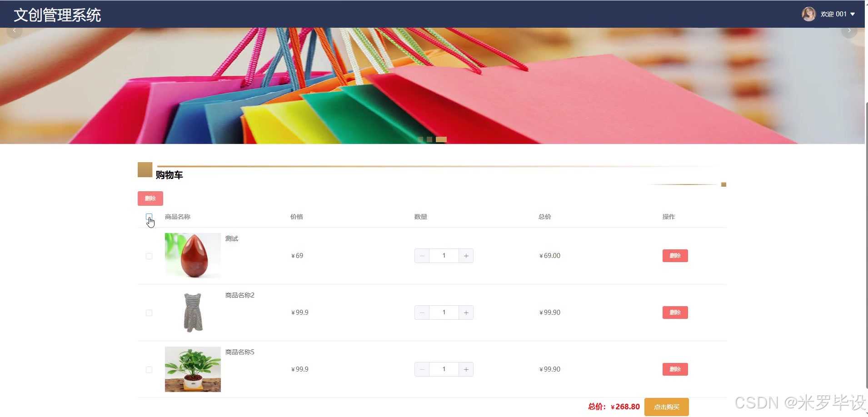
Task: Click the 测试 product name text
Action: (x=232, y=238)
